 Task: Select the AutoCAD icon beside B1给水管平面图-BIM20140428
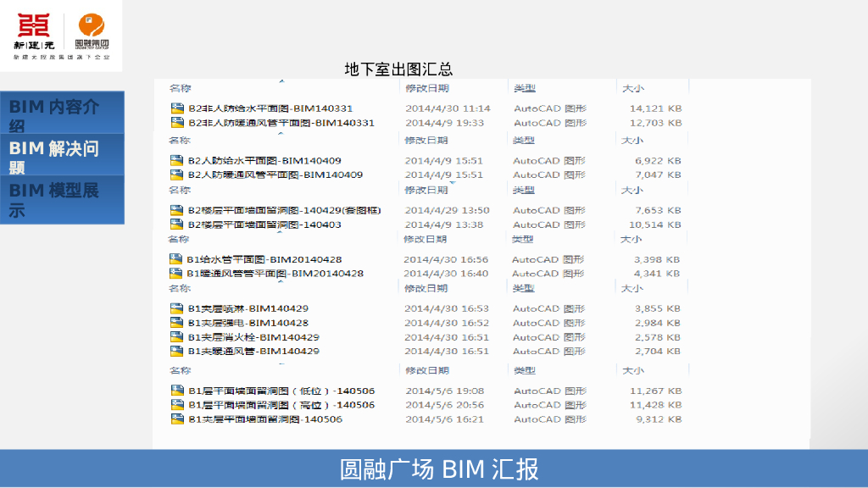175,258
